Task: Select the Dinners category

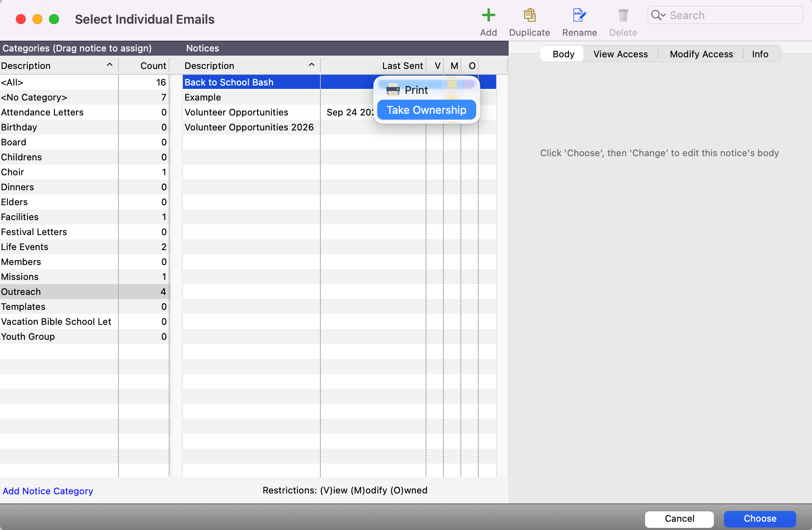Action: 84,187
